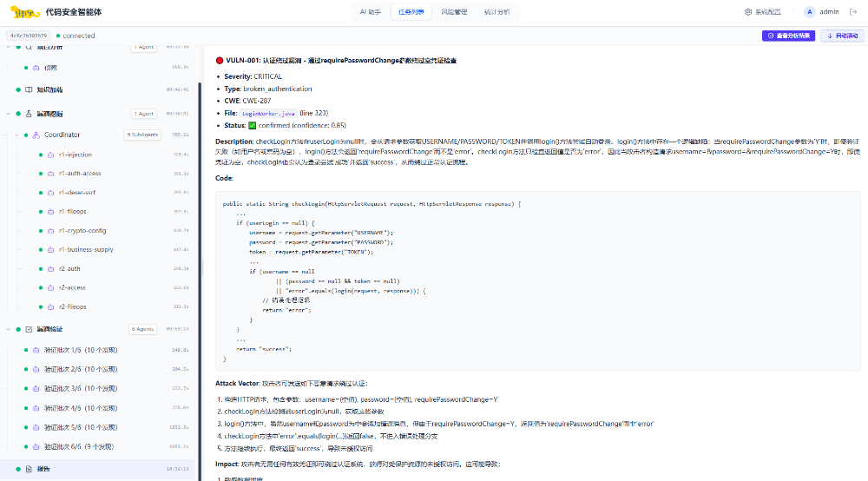Select the r1-auth-access agent item
Screen dimensions: 868x481
coord(80,174)
